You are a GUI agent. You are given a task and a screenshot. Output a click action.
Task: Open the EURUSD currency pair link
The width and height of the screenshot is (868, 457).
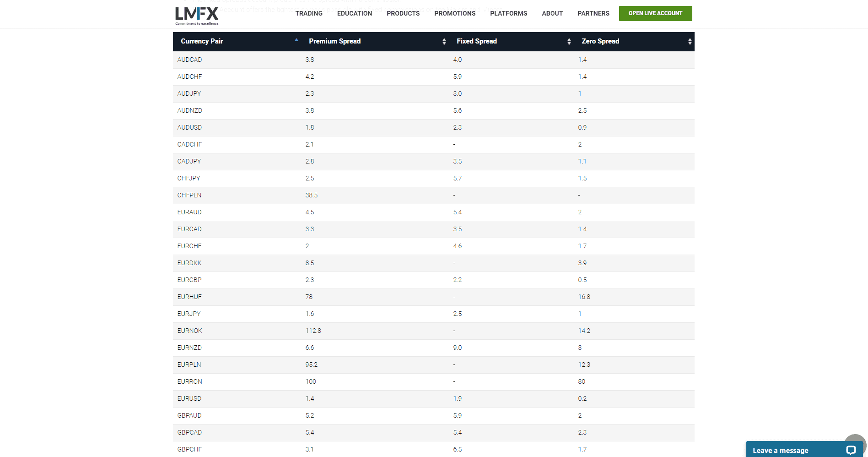189,398
